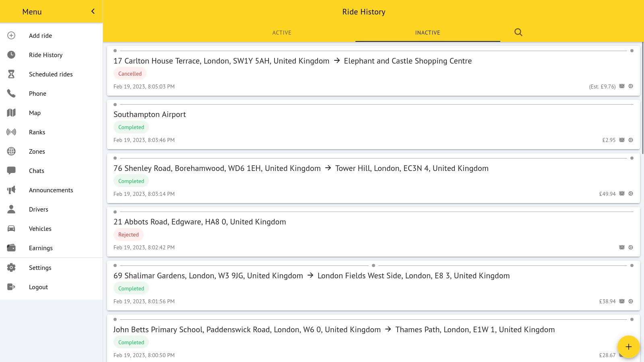This screenshot has height=362, width=644.
Task: Open Settings from the sidebar
Action: (x=40, y=267)
